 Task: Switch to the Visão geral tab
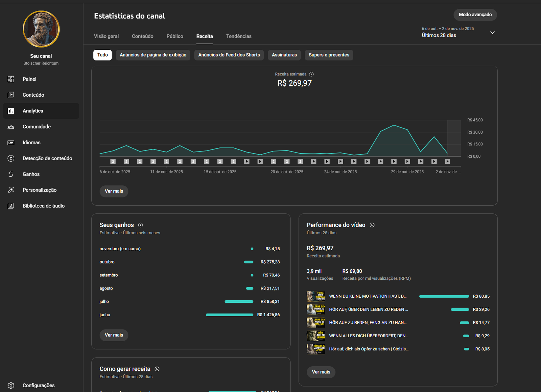click(x=106, y=37)
